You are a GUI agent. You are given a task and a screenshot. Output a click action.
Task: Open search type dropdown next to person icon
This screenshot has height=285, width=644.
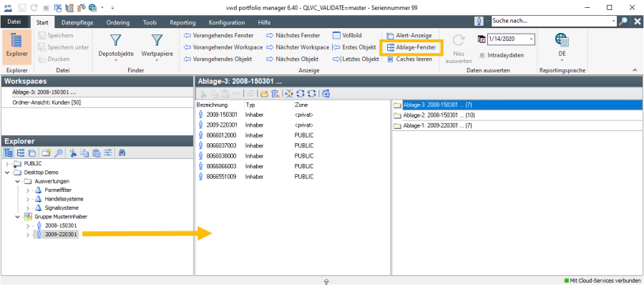coord(488,21)
